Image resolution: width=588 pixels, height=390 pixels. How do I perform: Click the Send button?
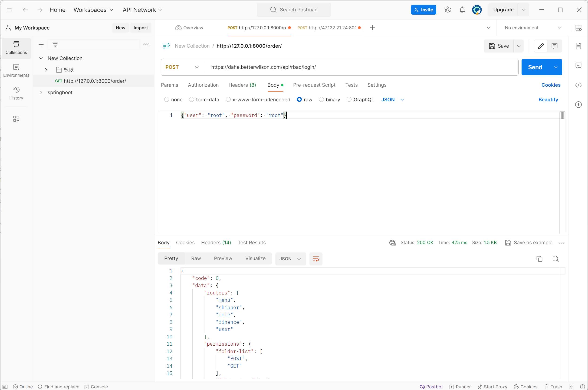coord(535,67)
